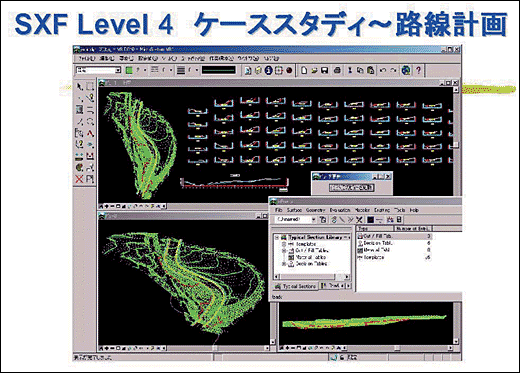Image resolution: width=520 pixels, height=373 pixels.
Task: Select the Tags tool
Action: 79,133
